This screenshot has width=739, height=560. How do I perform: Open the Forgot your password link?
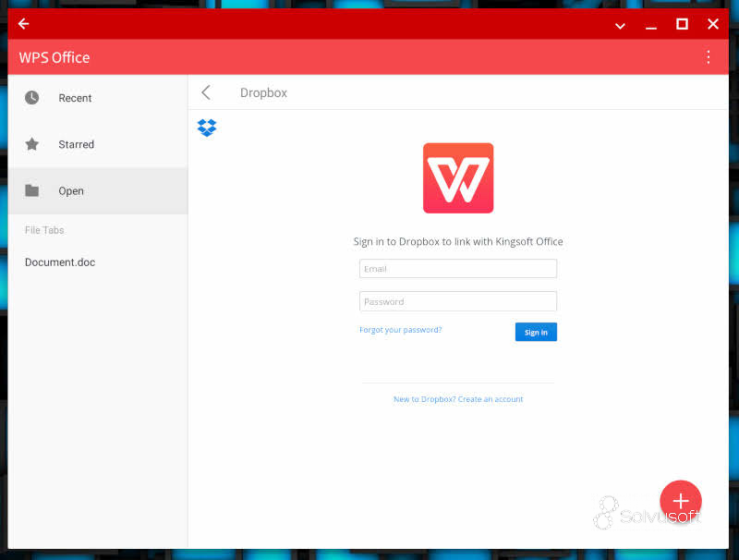pos(401,330)
